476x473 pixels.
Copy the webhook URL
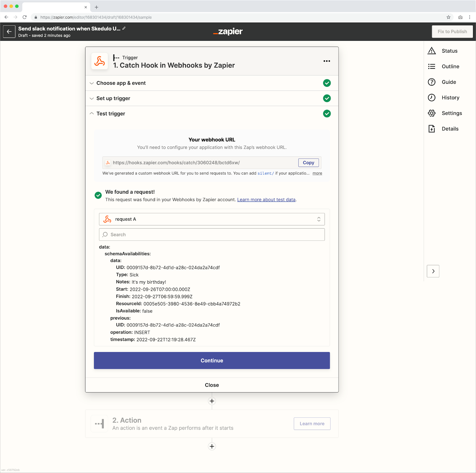tap(309, 163)
